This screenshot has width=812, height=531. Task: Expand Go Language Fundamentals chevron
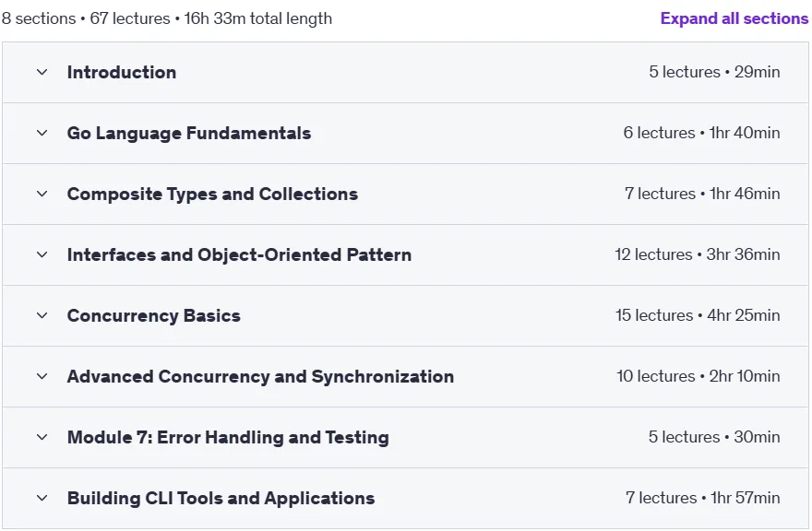tap(42, 133)
